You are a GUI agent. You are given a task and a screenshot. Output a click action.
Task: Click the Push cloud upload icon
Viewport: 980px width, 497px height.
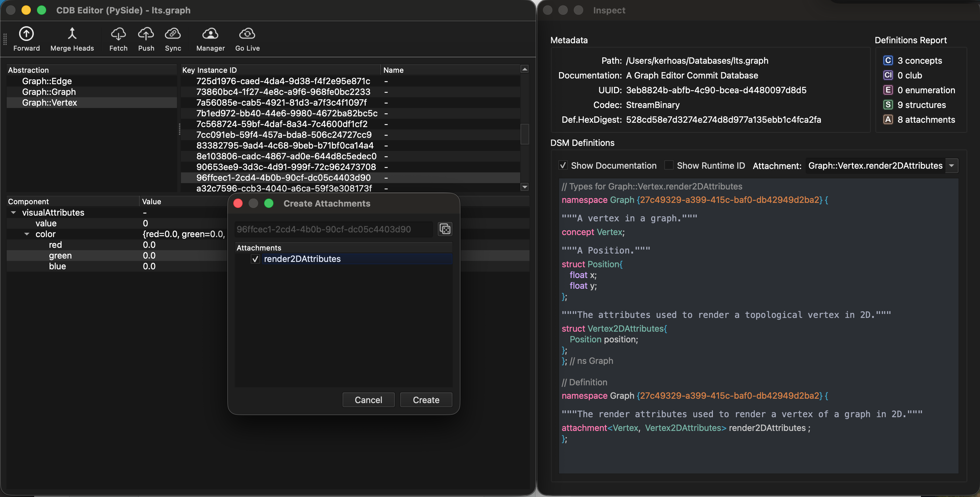146,34
